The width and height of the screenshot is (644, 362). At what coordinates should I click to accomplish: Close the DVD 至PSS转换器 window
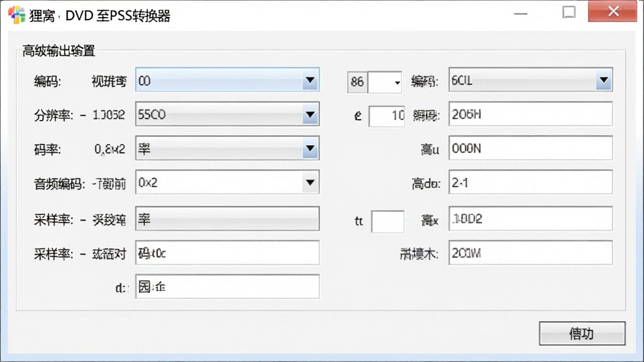613,11
